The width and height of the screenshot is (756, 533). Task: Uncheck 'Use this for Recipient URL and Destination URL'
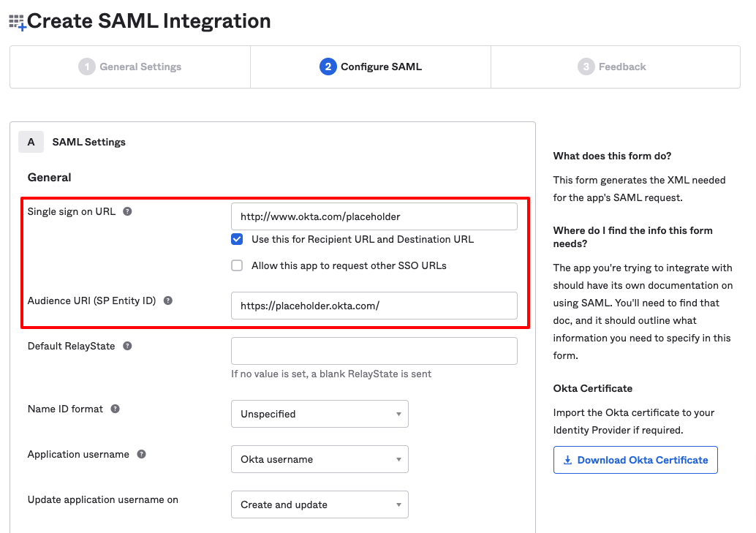coord(237,239)
